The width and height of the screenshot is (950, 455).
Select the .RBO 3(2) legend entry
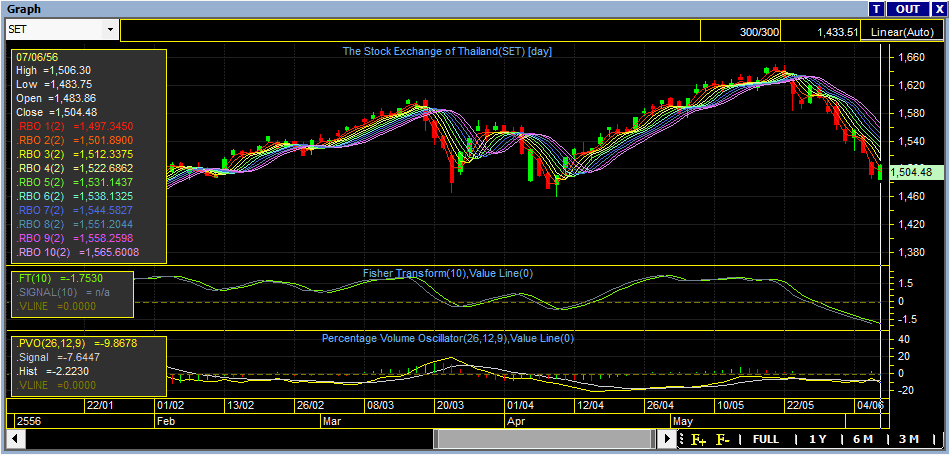tap(75, 154)
